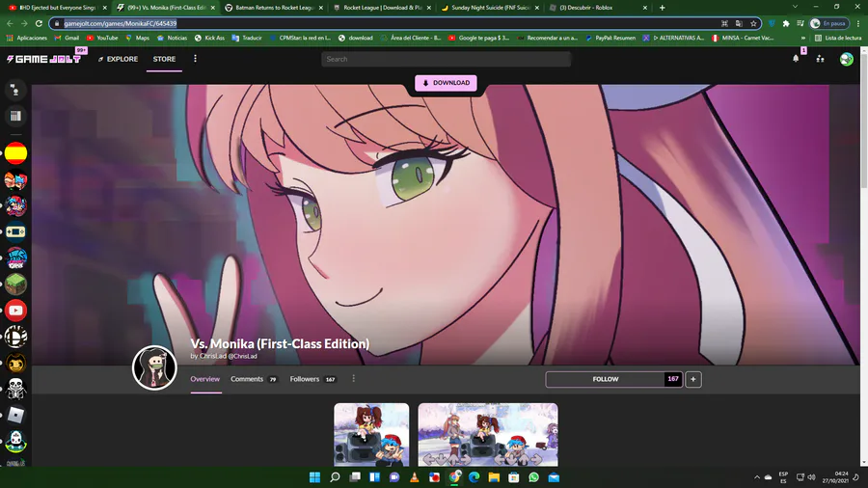Open the first gameplay screenshot thumbnail
Image resolution: width=868 pixels, height=488 pixels.
tap(371, 434)
